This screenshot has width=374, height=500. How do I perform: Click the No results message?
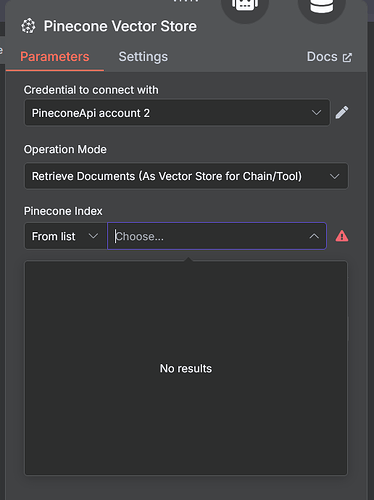click(x=186, y=368)
